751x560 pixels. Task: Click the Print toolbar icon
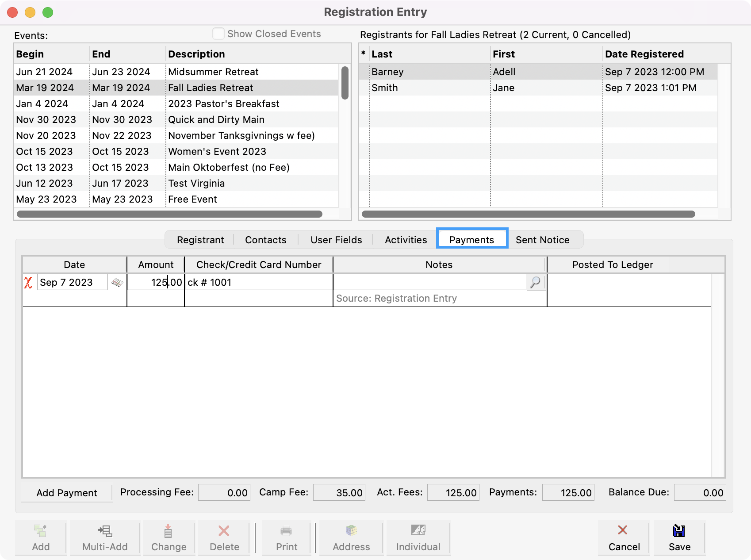[287, 530]
